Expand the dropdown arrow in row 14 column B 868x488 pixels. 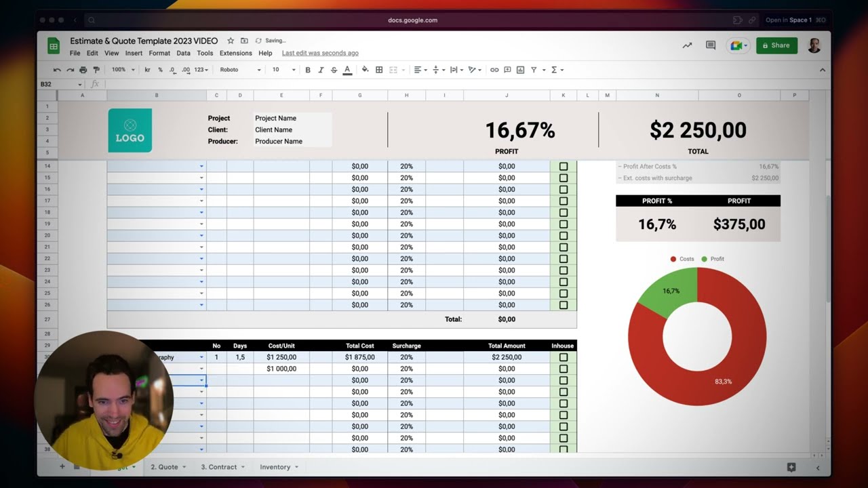click(201, 166)
